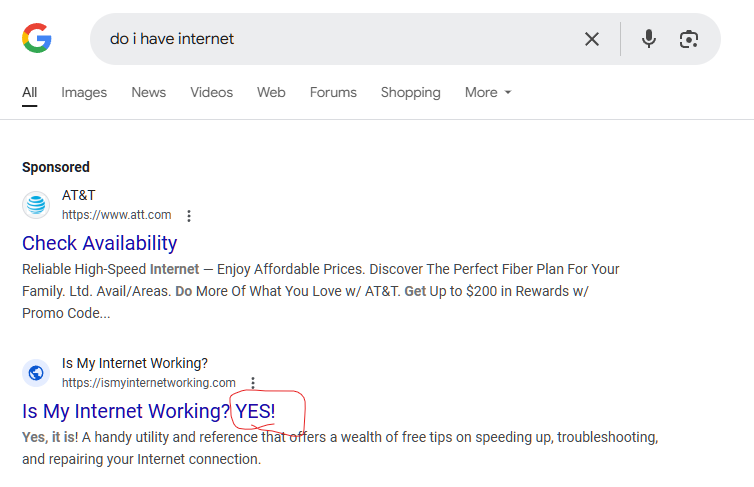Open Google Lens image search icon

point(688,39)
